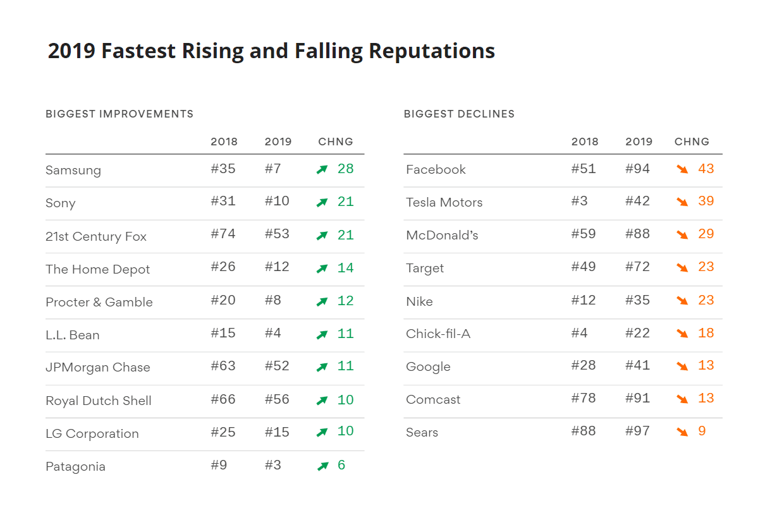The width and height of the screenshot is (765, 532).
Task: Select the Biggest Improvements heading
Action: pyautogui.click(x=119, y=114)
